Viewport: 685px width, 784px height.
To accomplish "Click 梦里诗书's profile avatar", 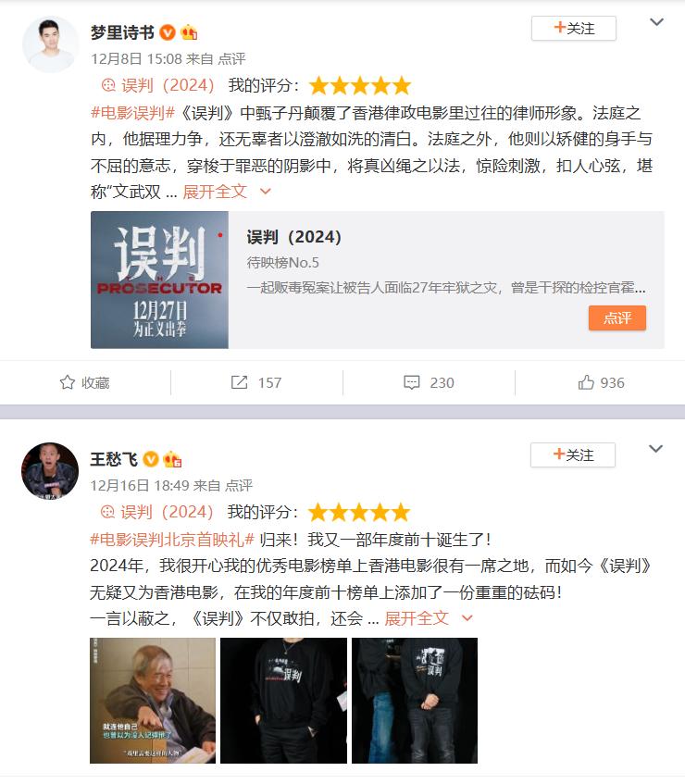I will 50,44.
